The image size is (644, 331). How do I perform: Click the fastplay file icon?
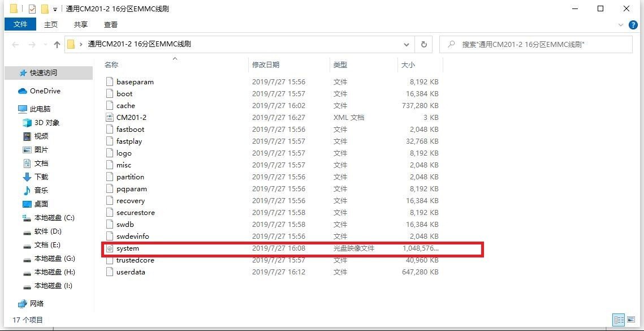coord(109,141)
